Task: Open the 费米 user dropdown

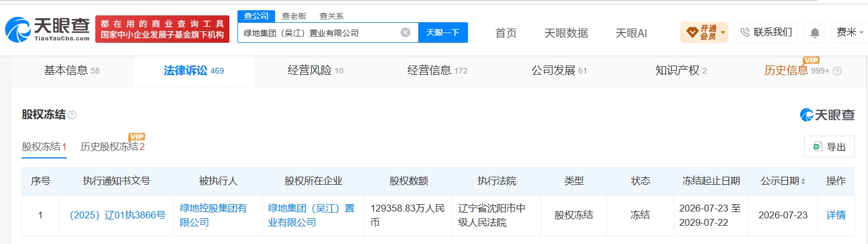Action: click(x=850, y=32)
